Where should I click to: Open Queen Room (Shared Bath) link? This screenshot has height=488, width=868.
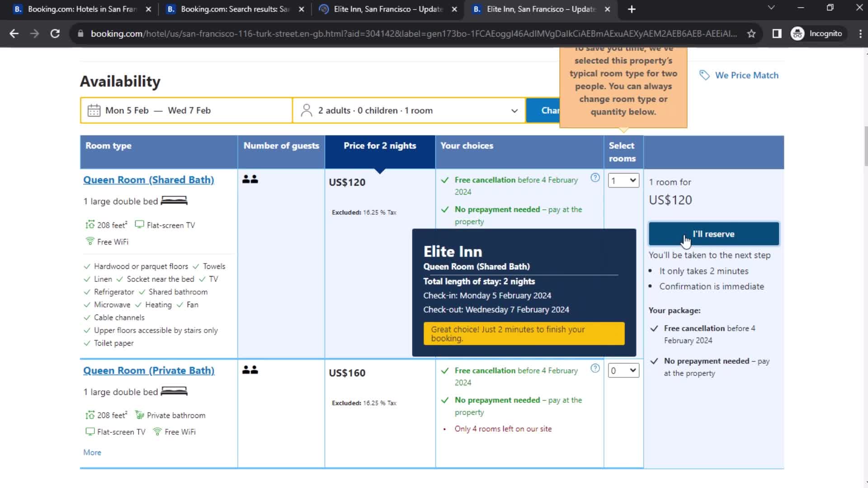pos(148,179)
